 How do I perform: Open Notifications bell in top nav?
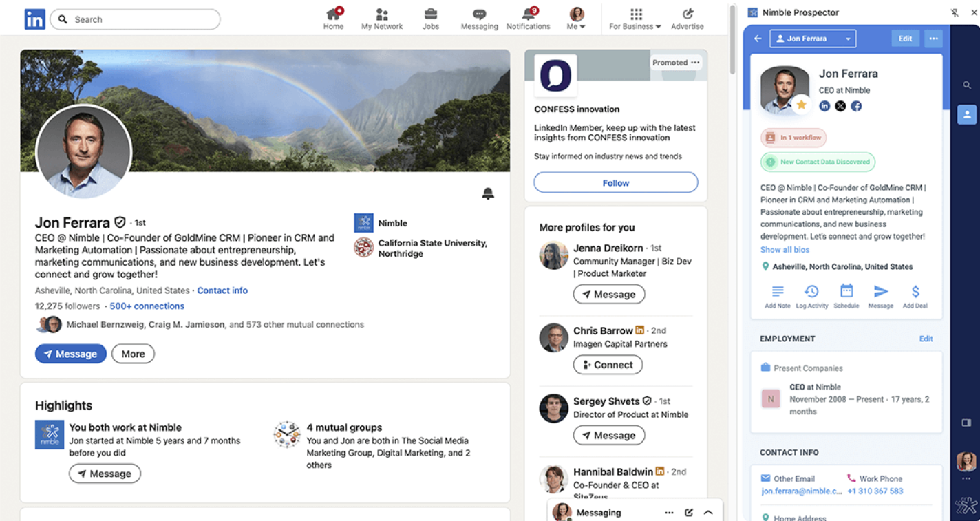pos(529,19)
